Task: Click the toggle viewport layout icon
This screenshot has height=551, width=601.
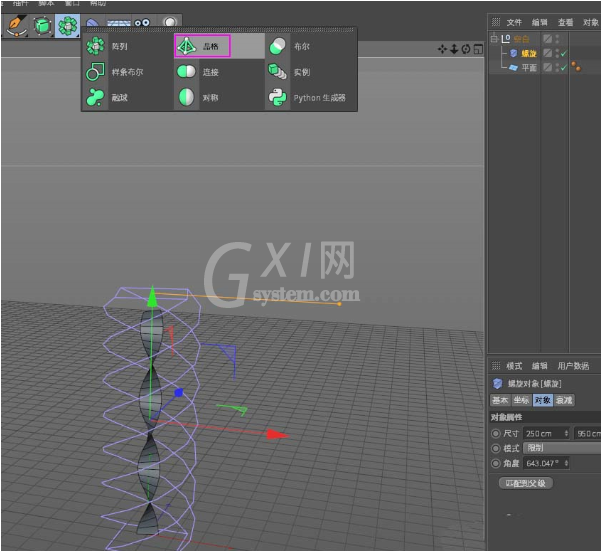Action: coord(478,49)
